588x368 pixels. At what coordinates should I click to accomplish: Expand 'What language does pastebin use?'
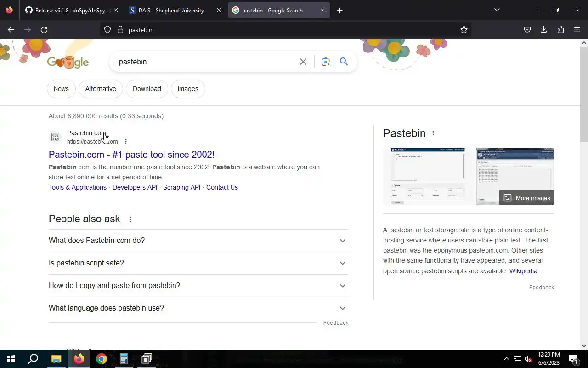pos(198,308)
